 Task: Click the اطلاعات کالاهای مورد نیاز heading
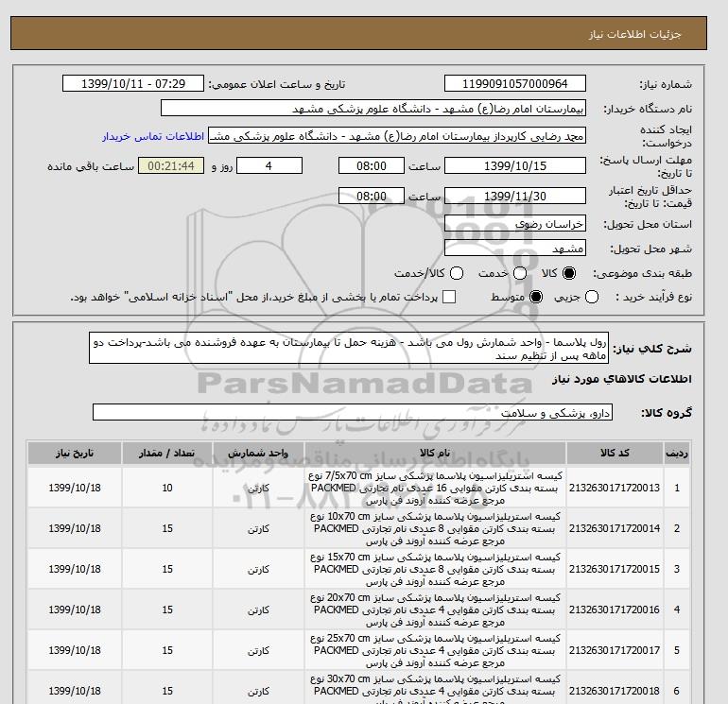pos(622,379)
